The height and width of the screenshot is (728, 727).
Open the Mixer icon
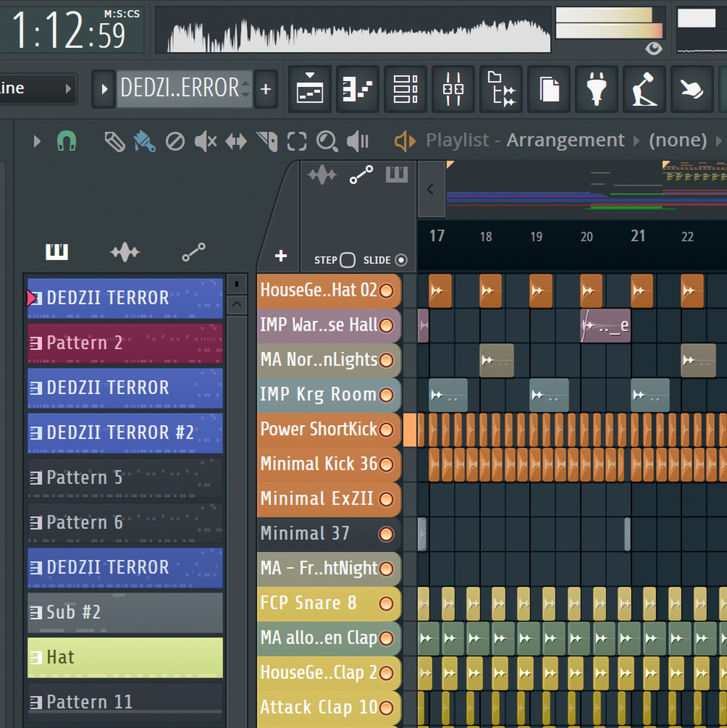pos(453,89)
